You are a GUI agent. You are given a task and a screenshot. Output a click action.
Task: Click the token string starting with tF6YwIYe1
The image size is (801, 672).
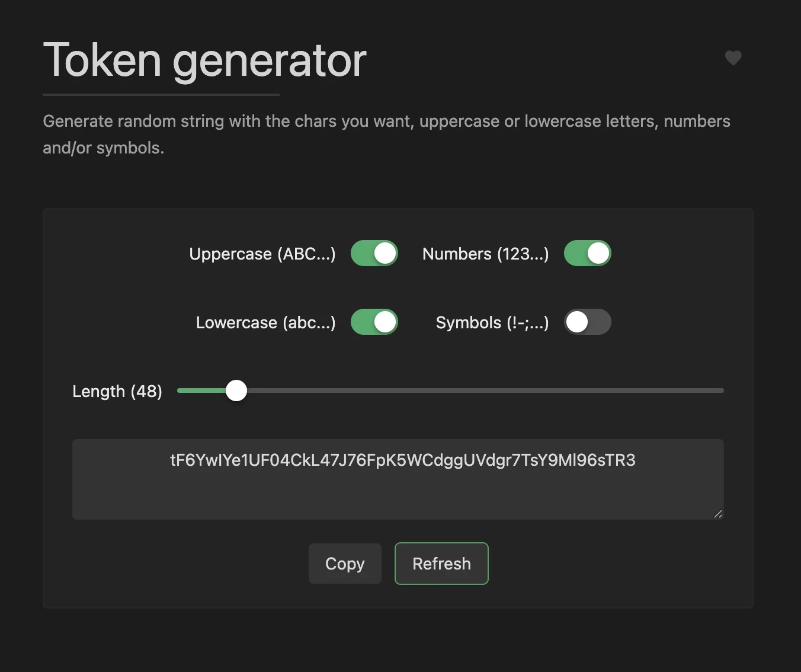(402, 460)
